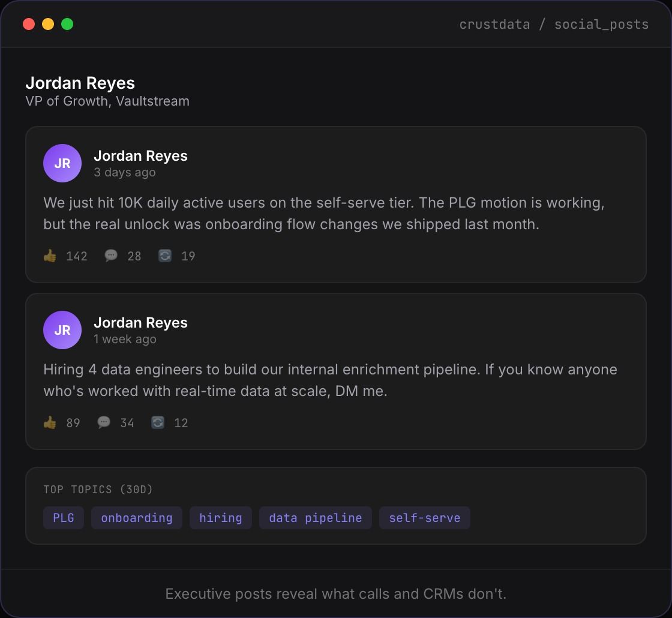This screenshot has width=672, height=618.
Task: Click the 34 comments count
Action: click(127, 423)
